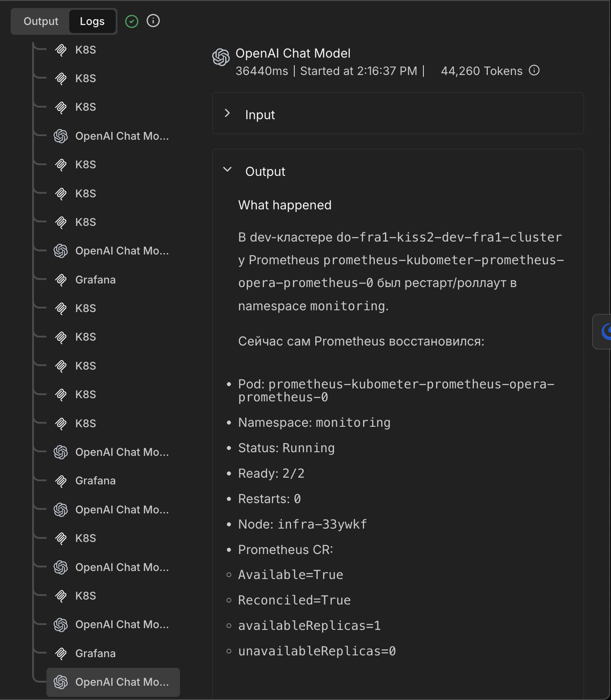The height and width of the screenshot is (700, 611).
Task: Click the info icon beside the Logs tab
Action: point(153,21)
